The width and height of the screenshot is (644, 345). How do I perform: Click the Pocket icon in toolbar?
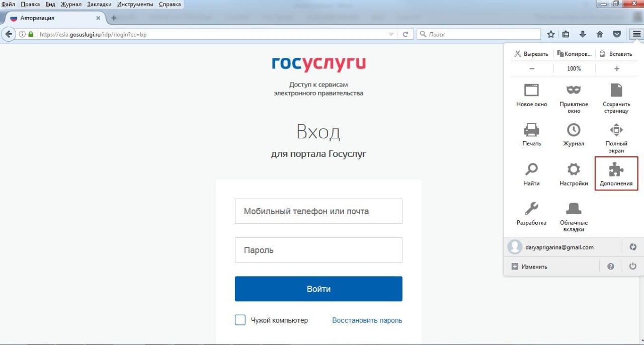point(617,34)
